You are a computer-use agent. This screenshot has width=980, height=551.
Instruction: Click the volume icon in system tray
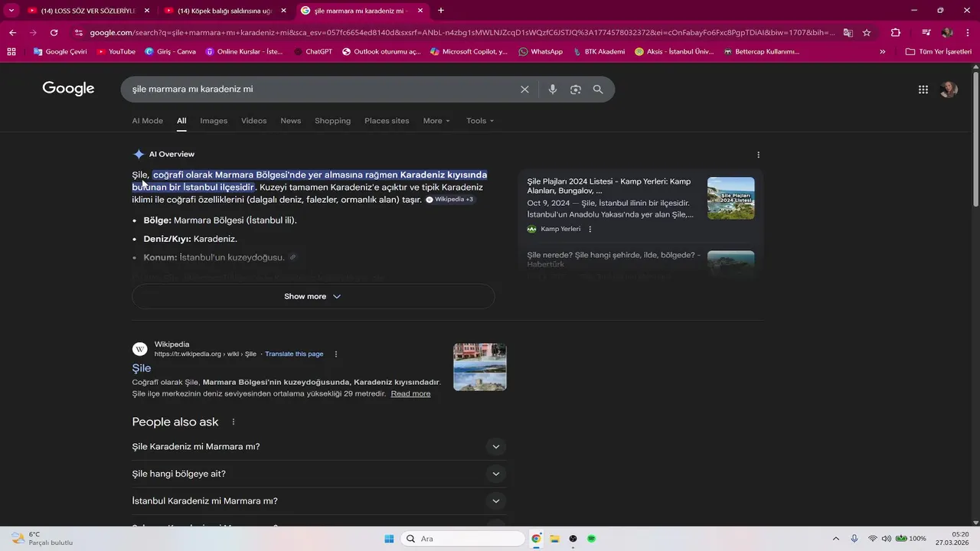[x=887, y=539]
